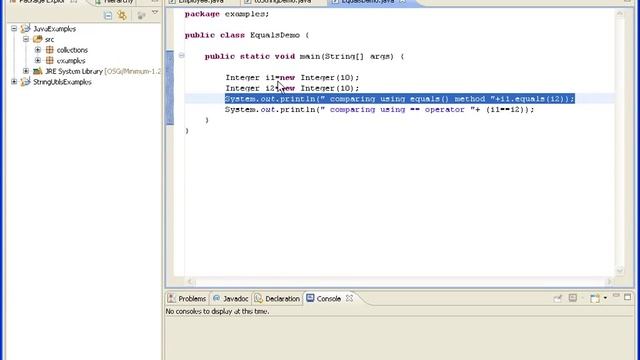This screenshot has width=640, height=360.
Task: Open the Open Console dropdown arrow
Action: pyautogui.click(x=605, y=298)
